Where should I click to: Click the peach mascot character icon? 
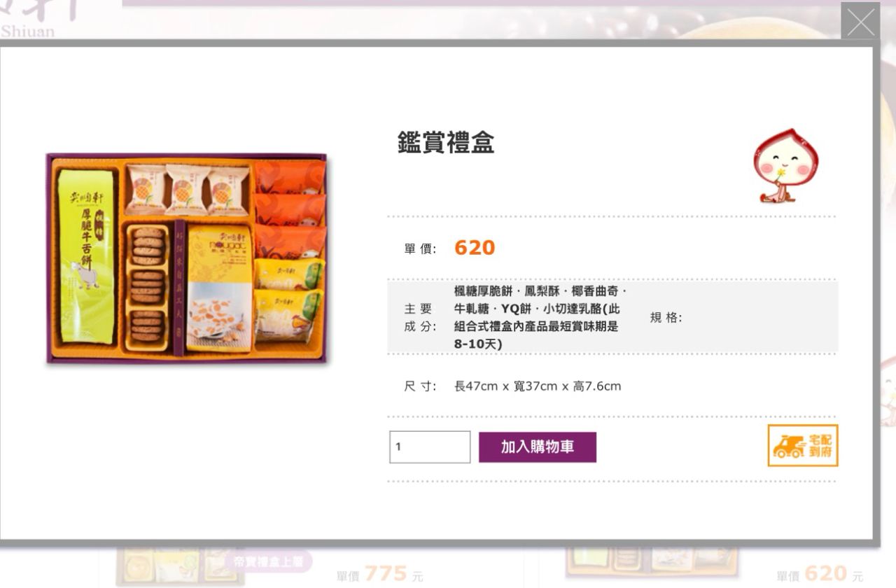pos(785,164)
